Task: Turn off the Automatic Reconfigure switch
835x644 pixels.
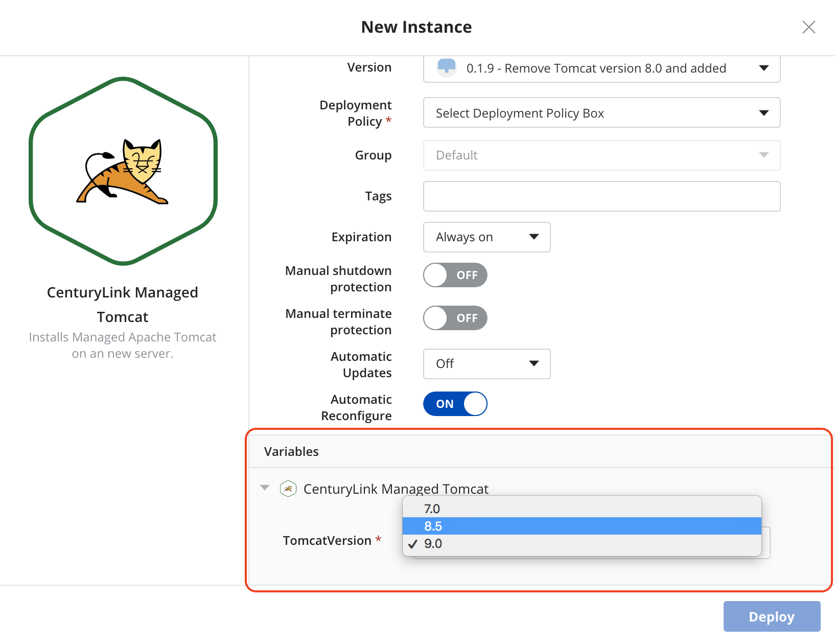Action: coord(455,404)
